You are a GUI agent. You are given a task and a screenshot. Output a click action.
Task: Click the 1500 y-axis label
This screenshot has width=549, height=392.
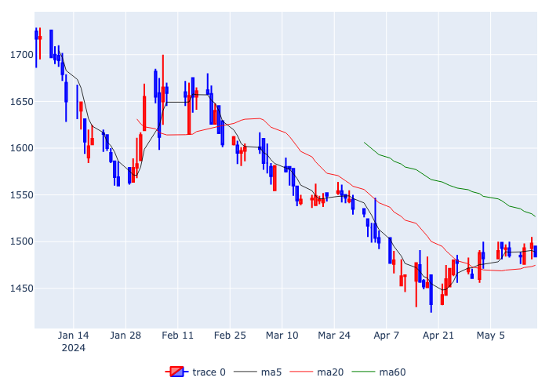click(x=22, y=241)
